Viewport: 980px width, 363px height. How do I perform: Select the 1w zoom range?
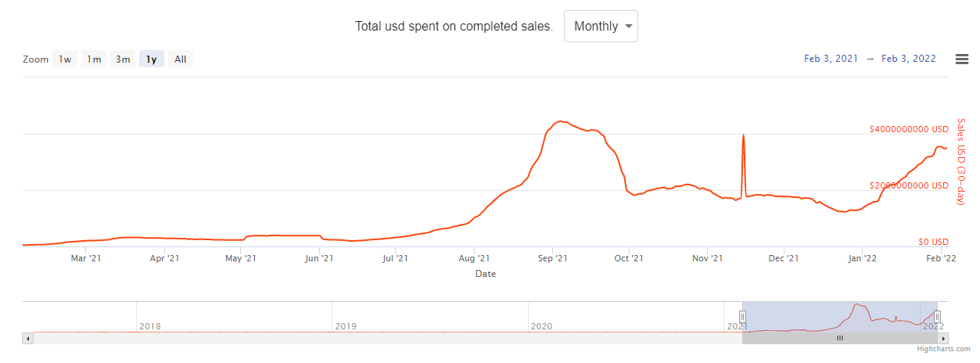click(x=65, y=59)
